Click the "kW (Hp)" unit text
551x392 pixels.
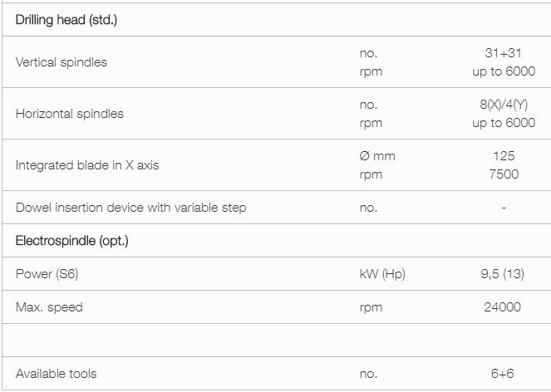tap(382, 274)
